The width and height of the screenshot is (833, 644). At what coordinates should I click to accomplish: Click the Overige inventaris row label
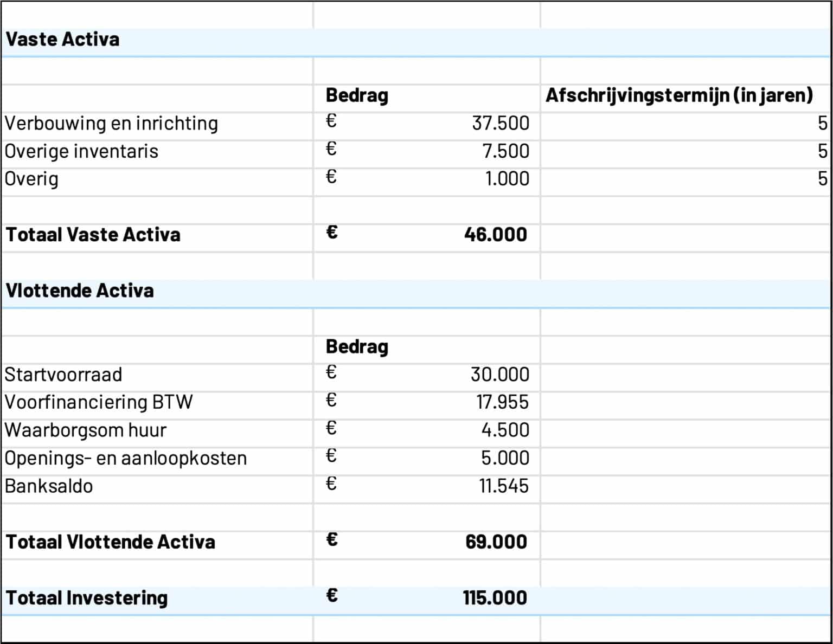pyautogui.click(x=81, y=151)
